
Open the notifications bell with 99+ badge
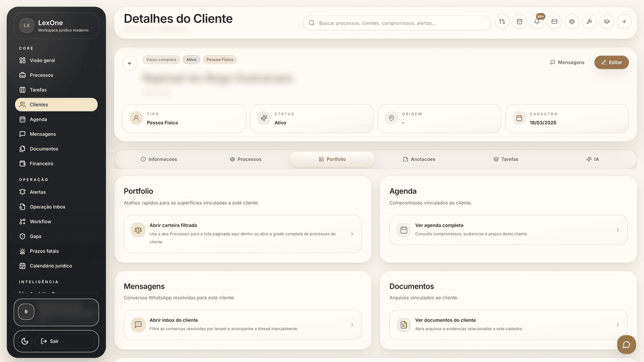[x=537, y=22]
